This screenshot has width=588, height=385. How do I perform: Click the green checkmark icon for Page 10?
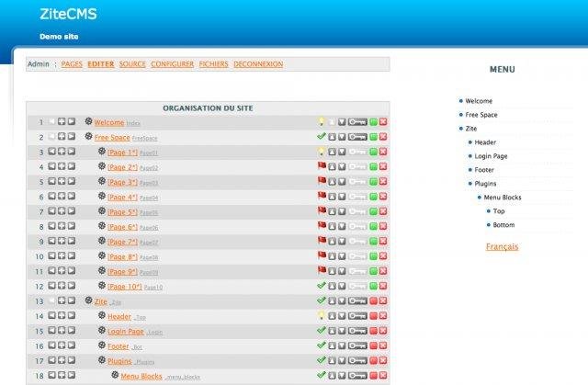click(322, 285)
